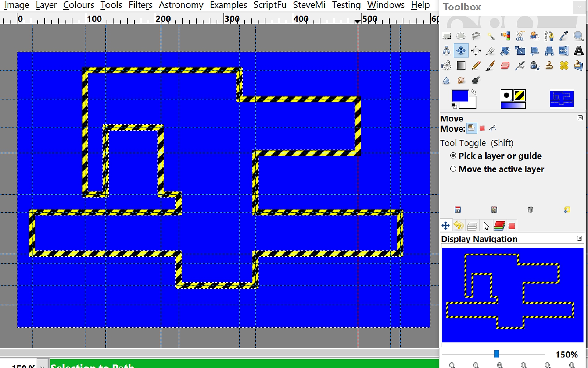The image size is (588, 368).
Task: Click zoom out in Display Navigation
Action: tap(452, 365)
